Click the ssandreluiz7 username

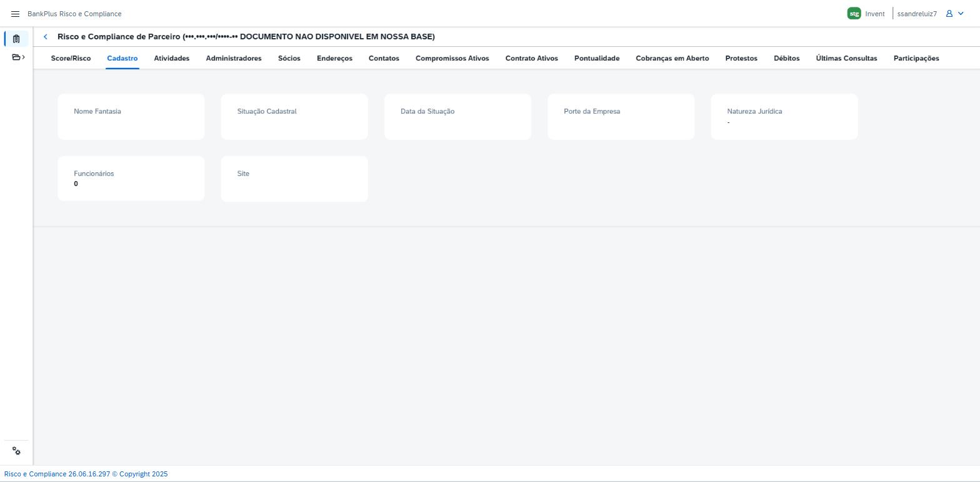pyautogui.click(x=917, y=14)
